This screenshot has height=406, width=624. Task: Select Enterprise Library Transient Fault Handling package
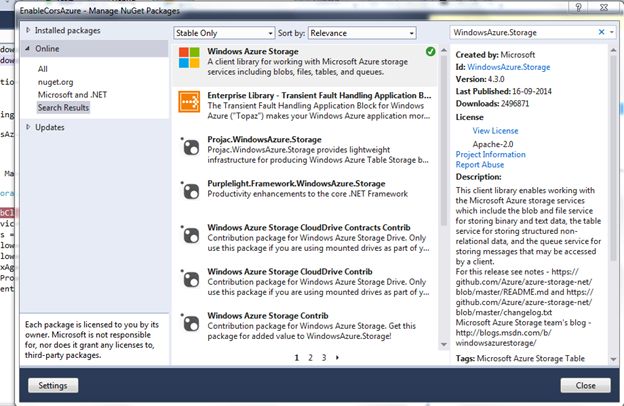pos(319,96)
